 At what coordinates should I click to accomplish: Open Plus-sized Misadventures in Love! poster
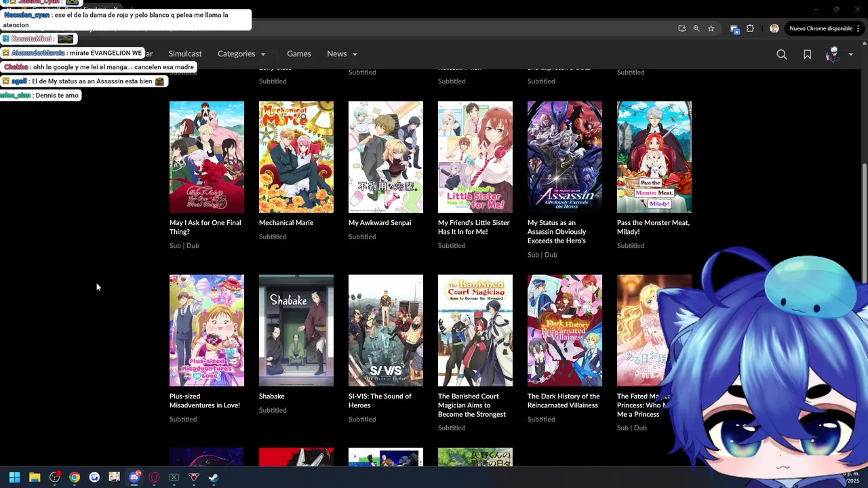pos(207,331)
